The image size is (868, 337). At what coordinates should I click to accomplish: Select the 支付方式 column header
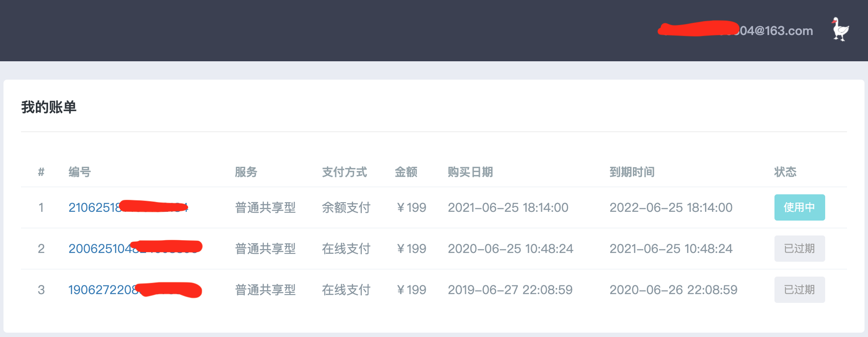click(x=344, y=172)
